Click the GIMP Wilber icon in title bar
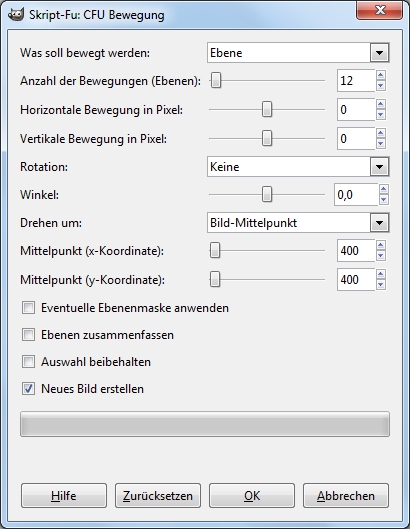The image size is (410, 529). tap(16, 15)
